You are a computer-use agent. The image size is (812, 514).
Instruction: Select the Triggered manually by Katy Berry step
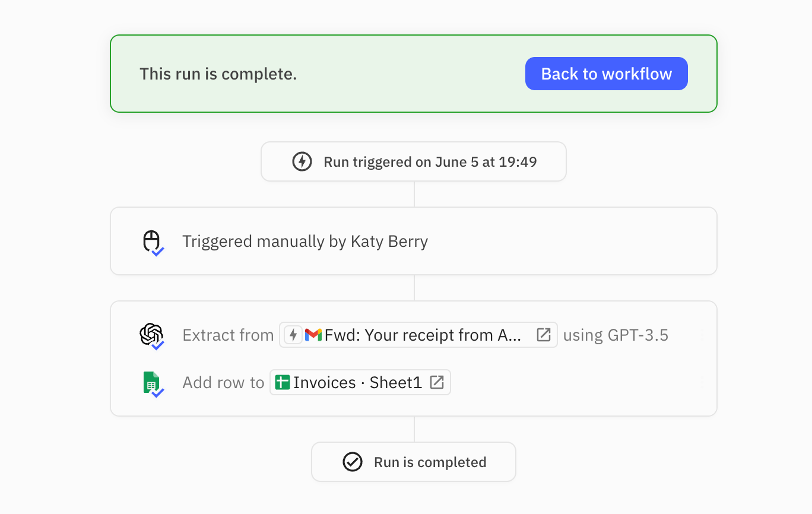pos(304,242)
